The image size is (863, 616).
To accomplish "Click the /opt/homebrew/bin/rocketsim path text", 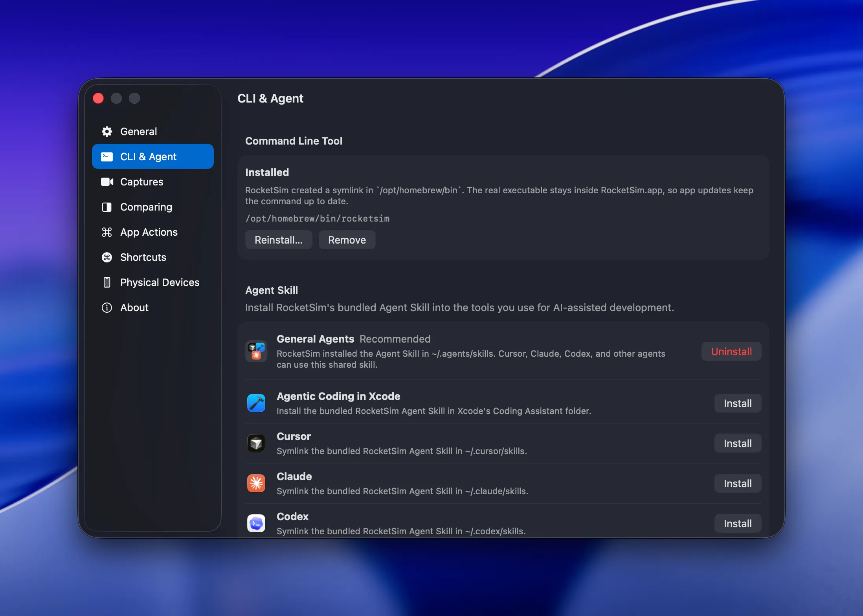I will 317,218.
